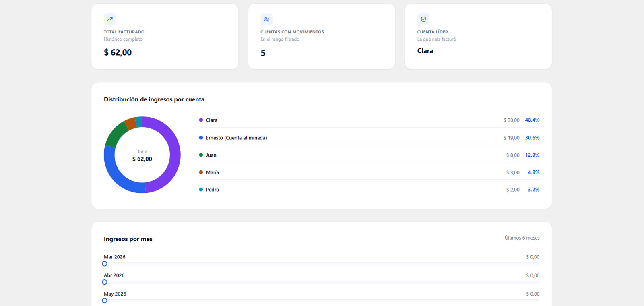Click the orange dot next to María
644x306 pixels.
[201, 172]
